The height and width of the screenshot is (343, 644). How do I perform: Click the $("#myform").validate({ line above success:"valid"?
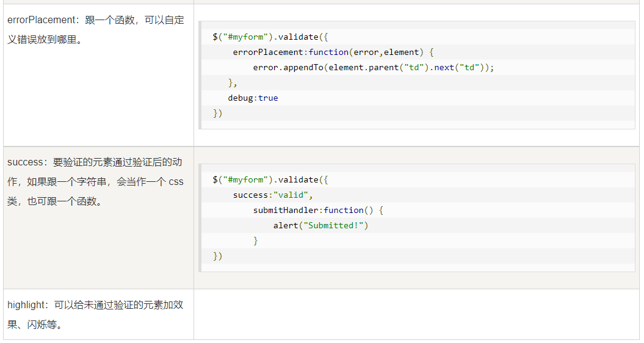click(270, 179)
